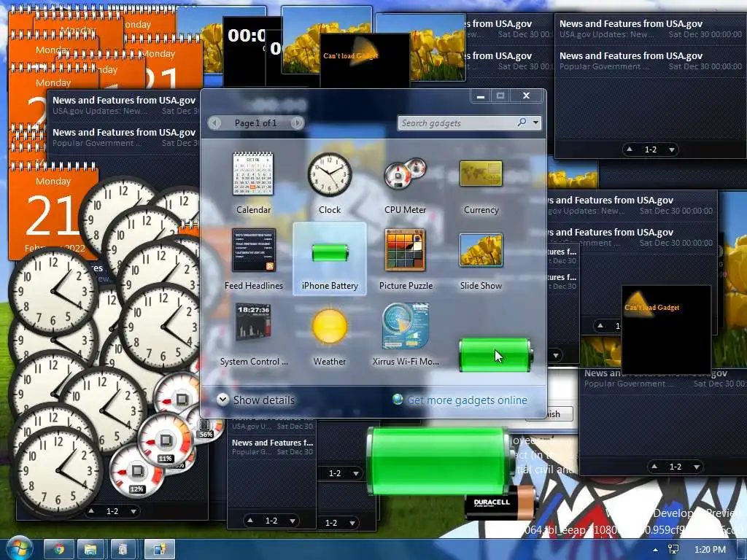Open the search options dropdown arrow in gallery

pos(535,122)
